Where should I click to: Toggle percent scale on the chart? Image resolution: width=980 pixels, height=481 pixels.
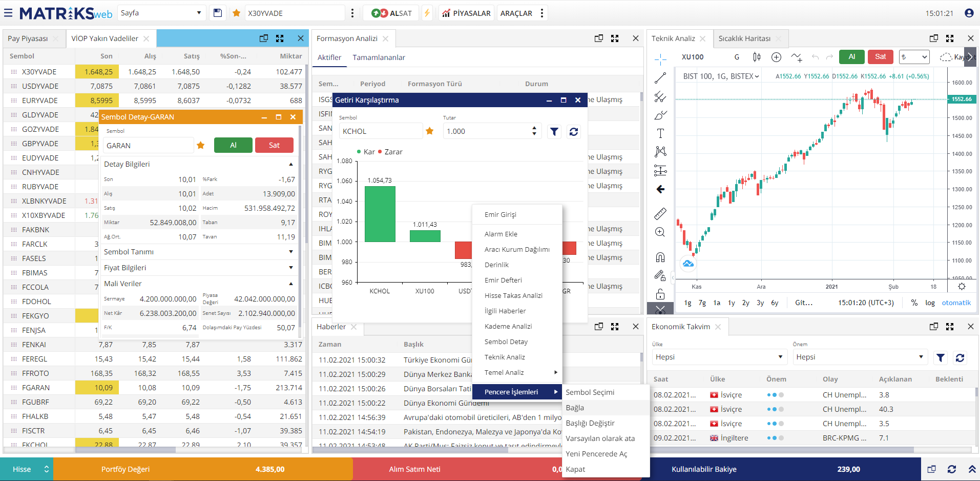click(x=914, y=303)
